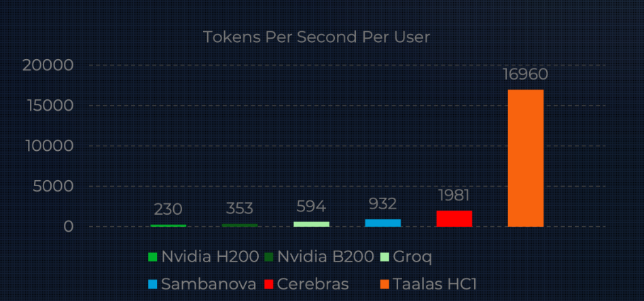Click the Nvidia H200 legend color swatch
Screen dimensions: 644x301
point(153,257)
